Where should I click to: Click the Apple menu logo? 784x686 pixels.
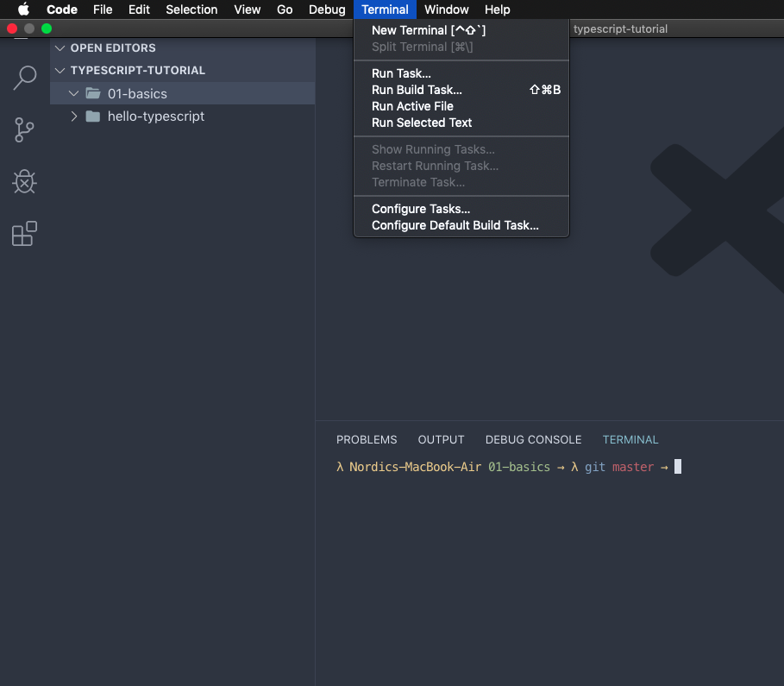point(23,9)
